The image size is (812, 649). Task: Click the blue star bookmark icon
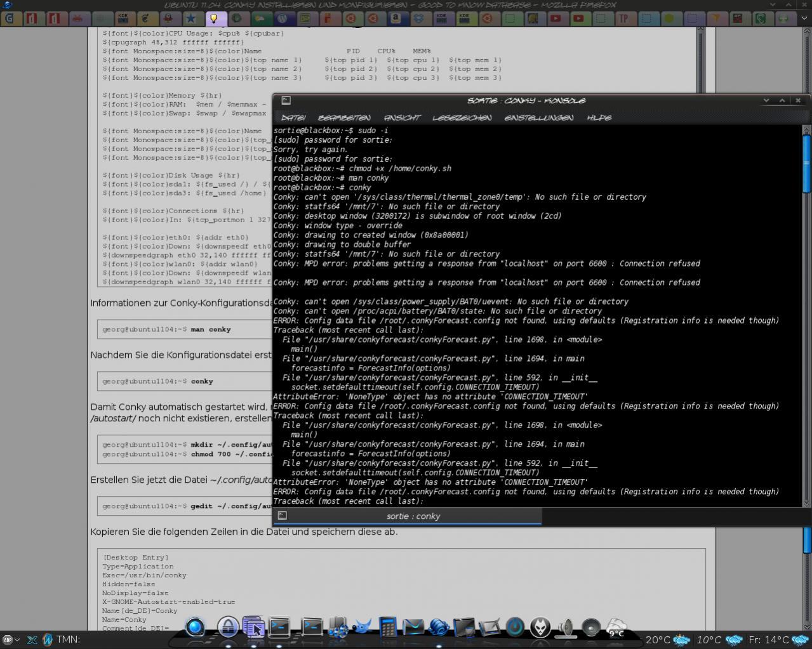point(191,18)
